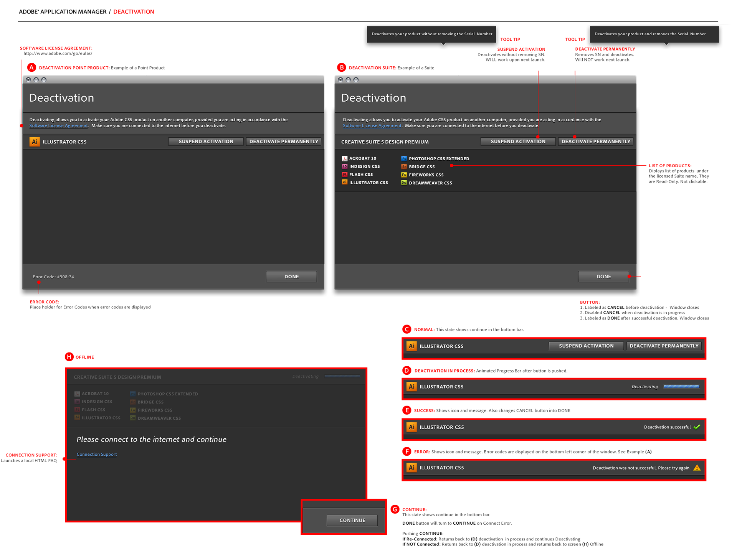Screen dimensions: 737x560
Task: Click the Bridge CS5 icon
Action: (x=404, y=167)
